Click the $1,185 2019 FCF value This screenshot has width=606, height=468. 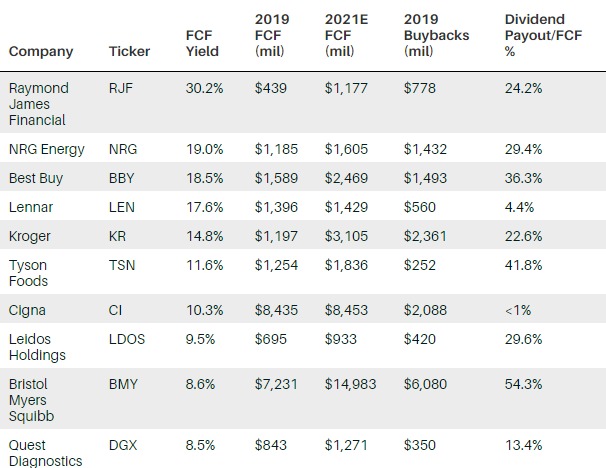pos(276,149)
